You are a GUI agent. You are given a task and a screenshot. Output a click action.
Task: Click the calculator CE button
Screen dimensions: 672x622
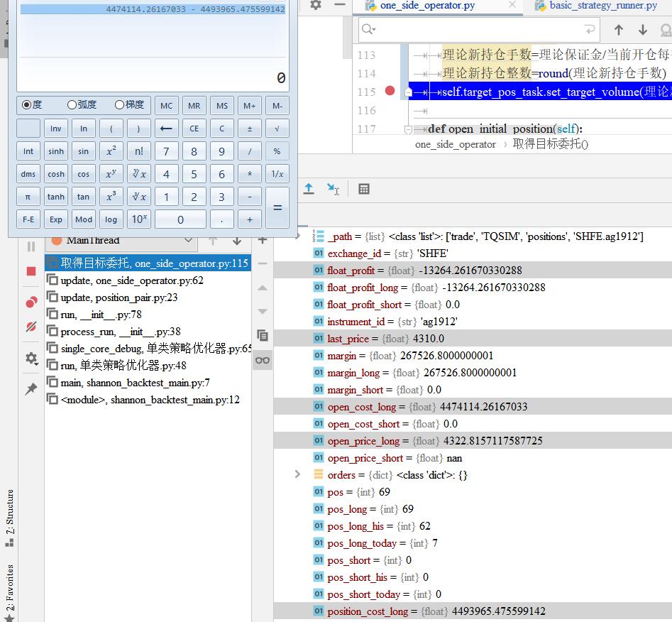click(194, 129)
